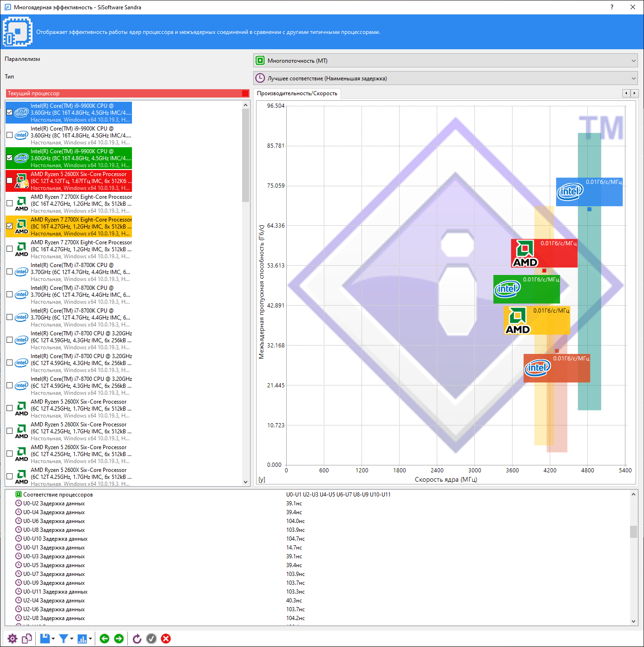Cancel with the red X icon
Screen dimensions: 644x647
click(166, 639)
